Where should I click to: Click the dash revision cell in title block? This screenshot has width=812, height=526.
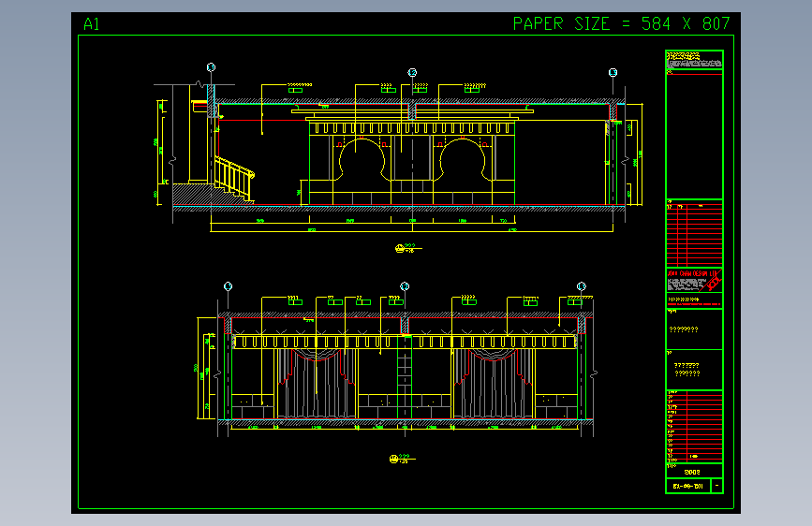pos(716,486)
